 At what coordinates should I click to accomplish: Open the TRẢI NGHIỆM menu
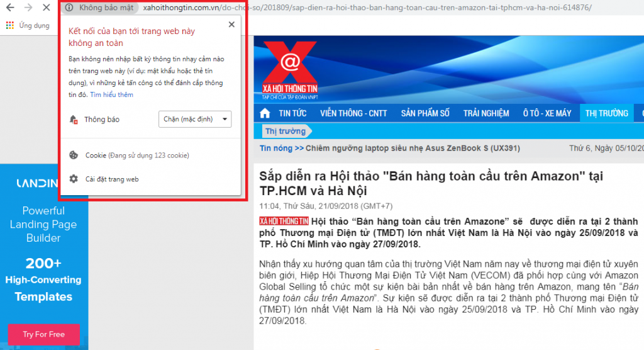(x=486, y=113)
